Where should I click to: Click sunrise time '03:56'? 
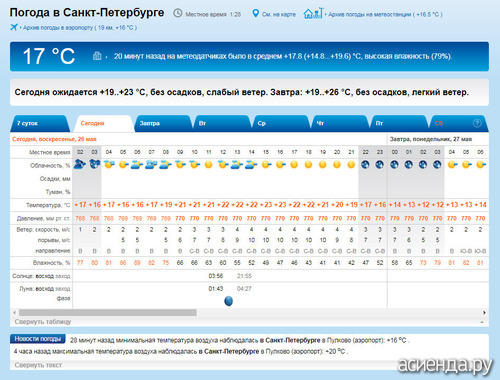pos(216,276)
